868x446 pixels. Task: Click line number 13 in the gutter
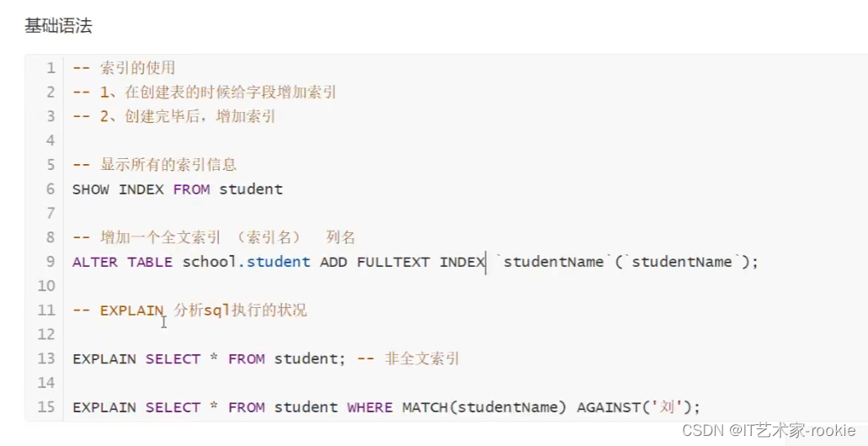(46, 358)
